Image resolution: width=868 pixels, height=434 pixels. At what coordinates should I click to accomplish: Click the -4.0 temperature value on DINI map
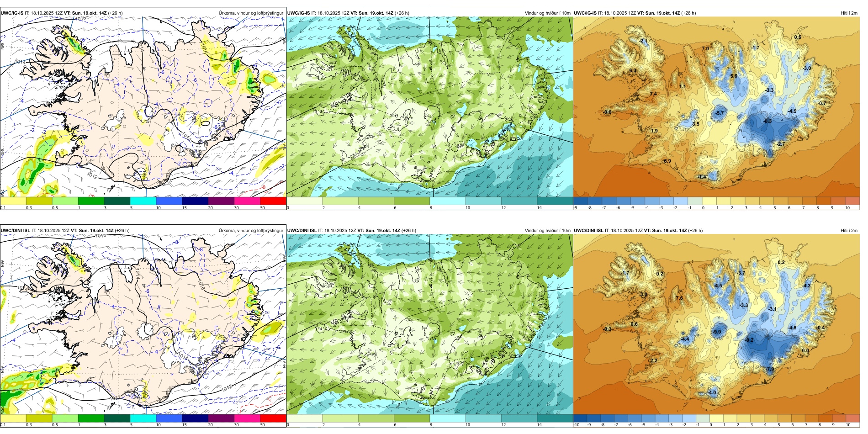click(x=712, y=392)
